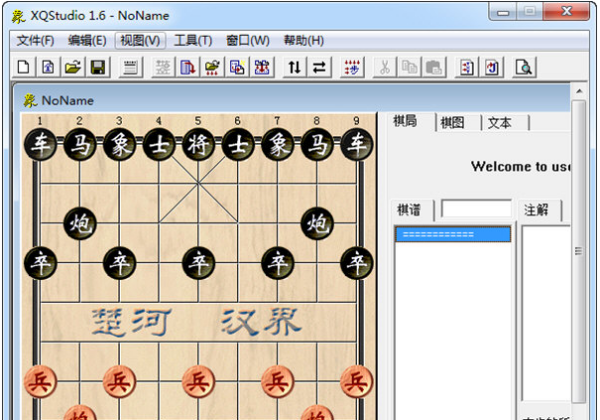The image size is (600, 420).
Task: Switch to the 棋图 tab
Action: (453, 122)
